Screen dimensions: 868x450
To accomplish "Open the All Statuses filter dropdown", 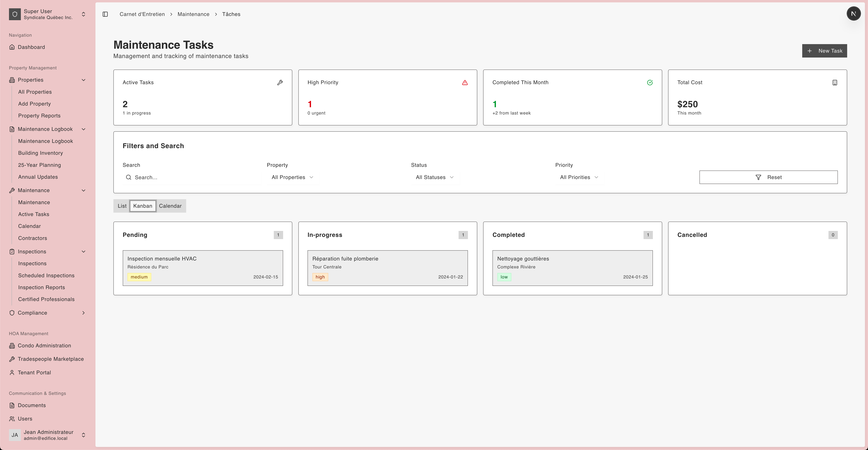I will pyautogui.click(x=434, y=177).
